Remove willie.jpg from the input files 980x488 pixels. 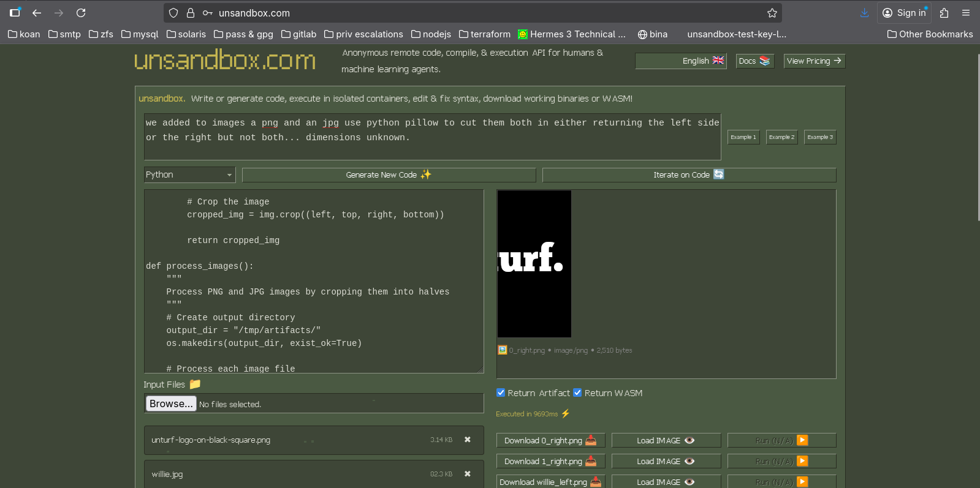click(x=468, y=474)
